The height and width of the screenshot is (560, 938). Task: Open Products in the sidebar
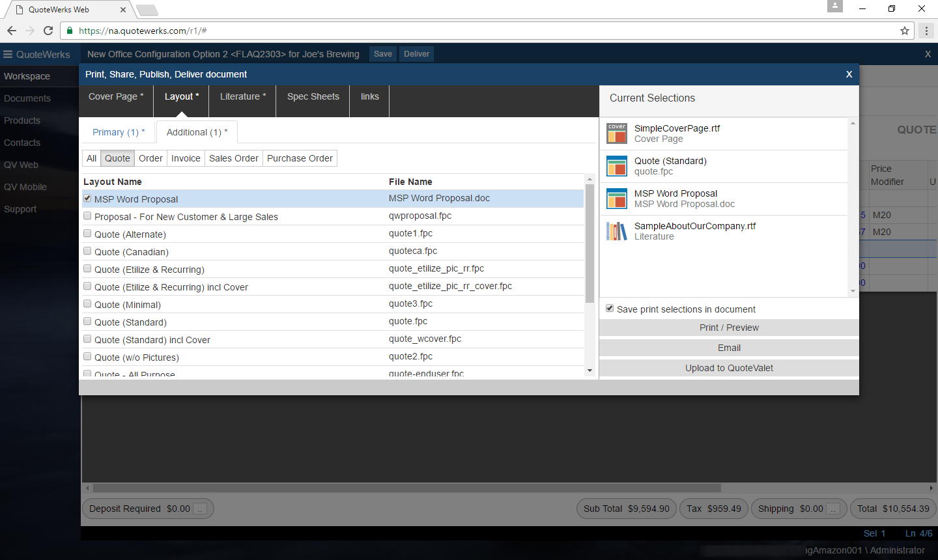[x=22, y=120]
